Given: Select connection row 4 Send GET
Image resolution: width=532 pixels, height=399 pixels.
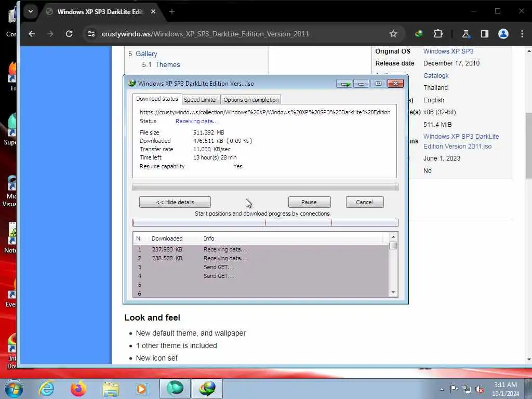Looking at the screenshot, I should (261, 276).
